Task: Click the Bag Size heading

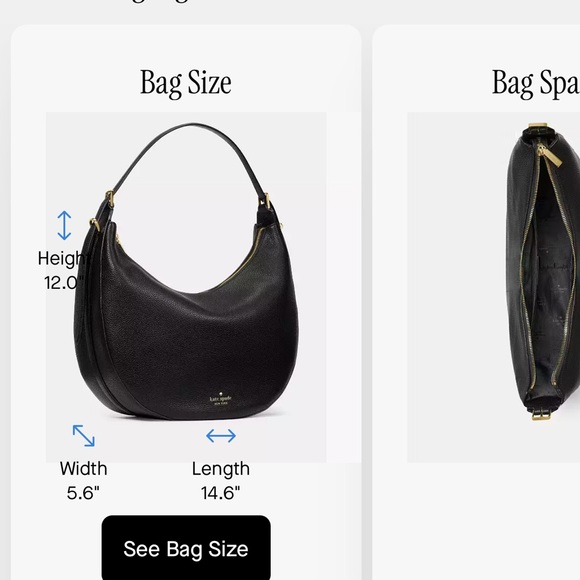Action: pyautogui.click(x=186, y=83)
